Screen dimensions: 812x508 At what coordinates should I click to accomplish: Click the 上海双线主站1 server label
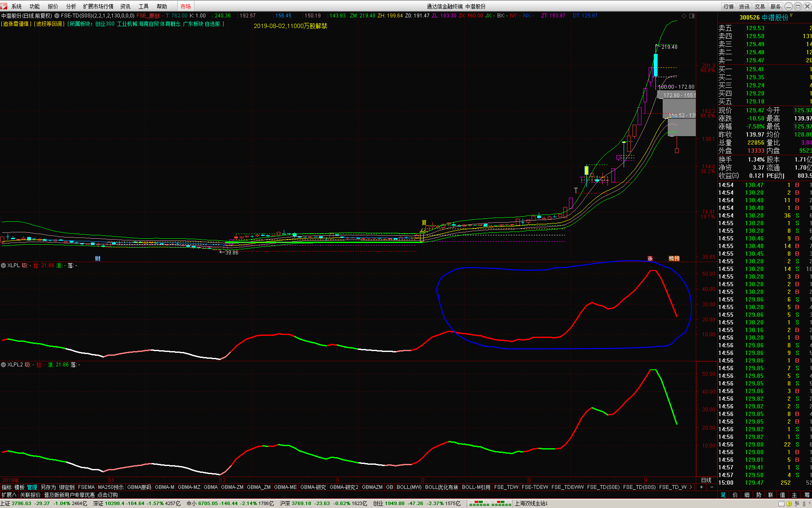tap(531, 504)
